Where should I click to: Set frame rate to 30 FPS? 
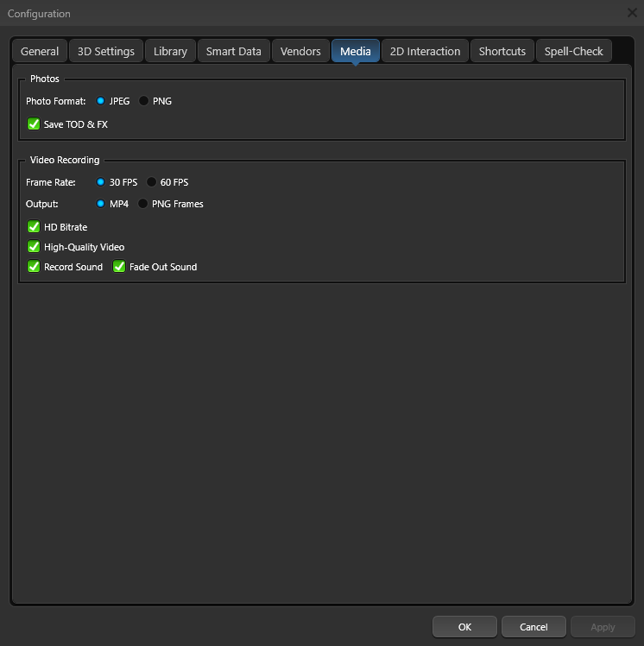(x=101, y=182)
